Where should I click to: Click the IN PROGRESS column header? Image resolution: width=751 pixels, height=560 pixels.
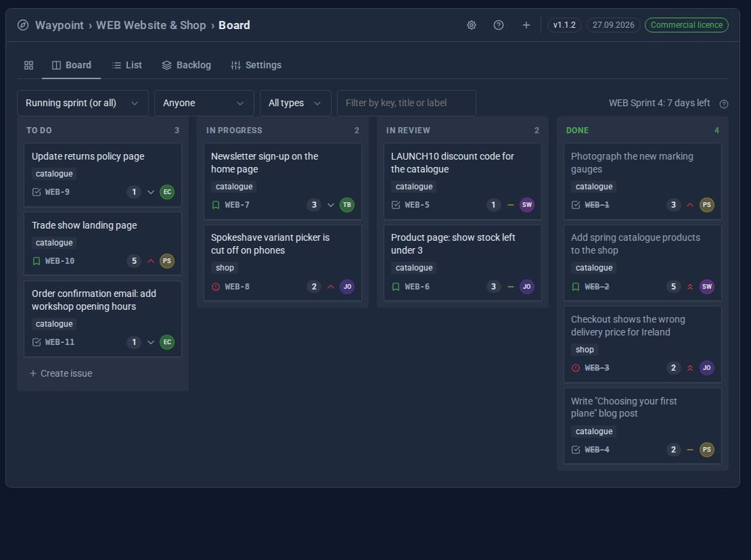[234, 130]
